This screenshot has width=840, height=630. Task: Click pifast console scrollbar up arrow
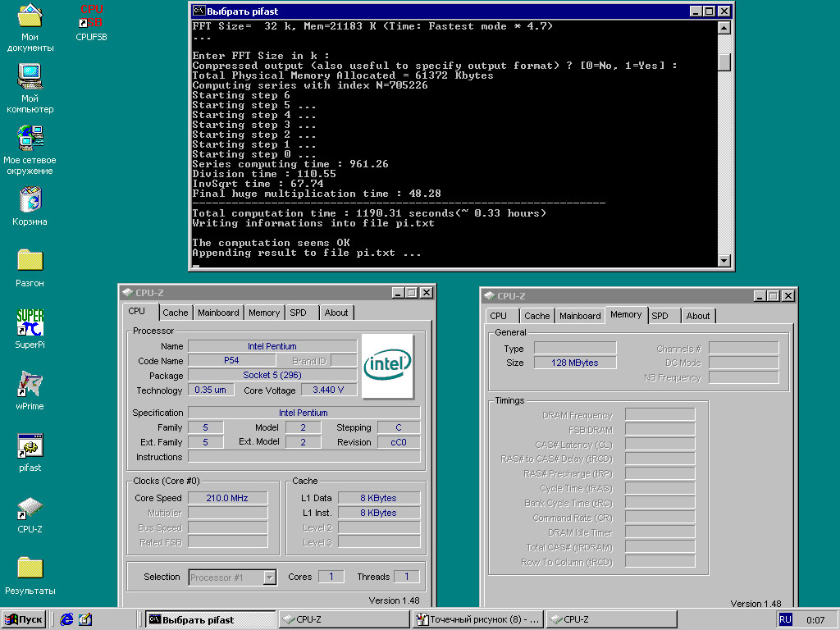point(724,28)
